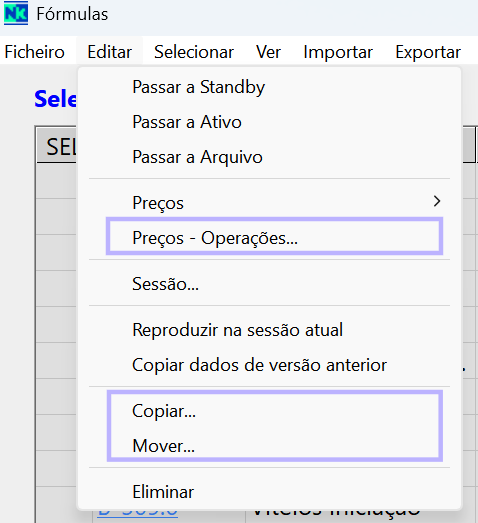Open the Exportar menu
The image size is (478, 523).
tap(428, 52)
